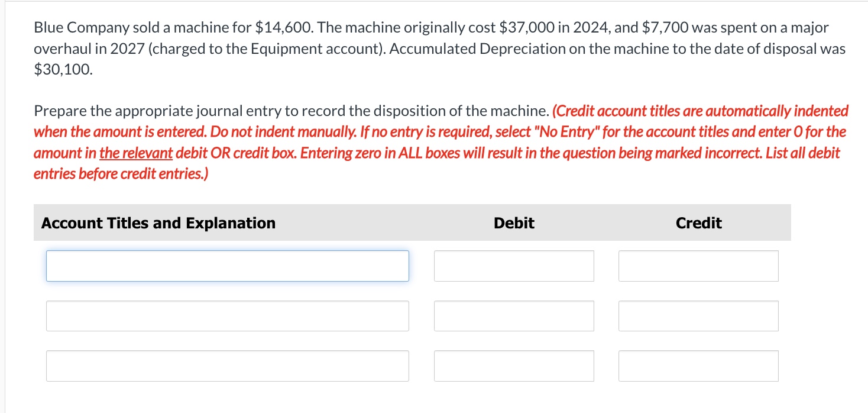The image size is (868, 413).
Task: Click the Credit column header
Action: tap(698, 223)
